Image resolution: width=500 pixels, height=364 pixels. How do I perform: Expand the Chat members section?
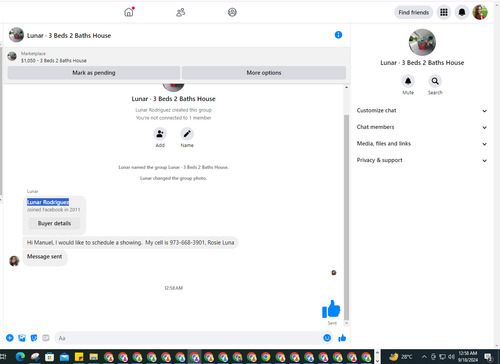(422, 127)
